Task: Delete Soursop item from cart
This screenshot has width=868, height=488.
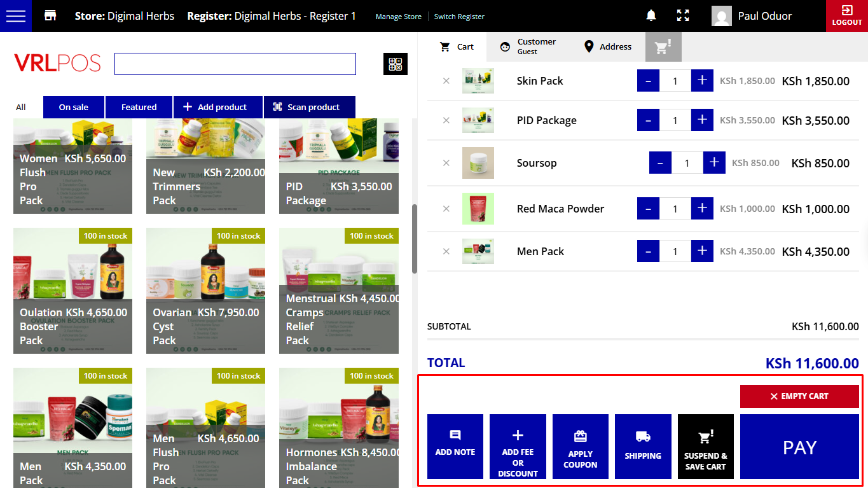Action: pyautogui.click(x=446, y=163)
